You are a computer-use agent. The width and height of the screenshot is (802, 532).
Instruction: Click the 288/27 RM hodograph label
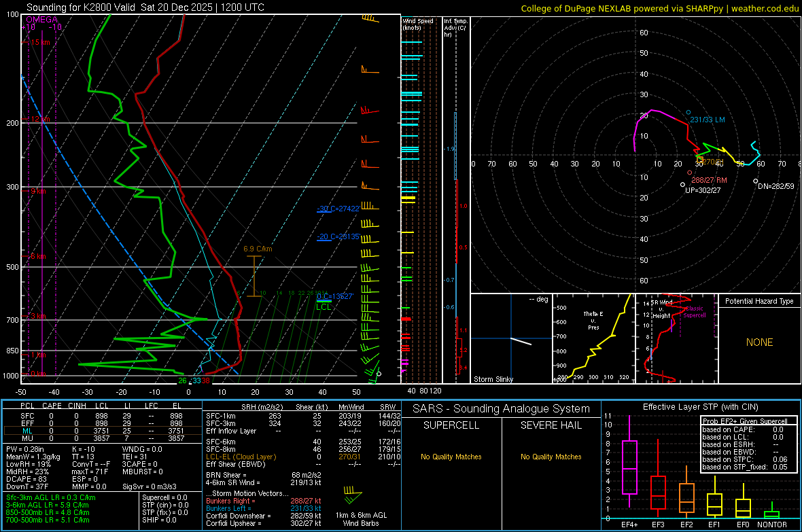click(x=709, y=180)
